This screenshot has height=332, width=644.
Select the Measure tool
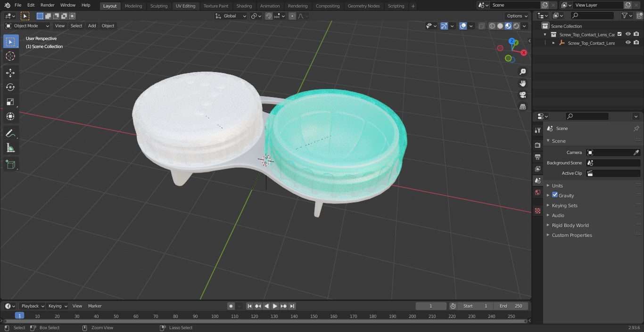click(x=10, y=148)
